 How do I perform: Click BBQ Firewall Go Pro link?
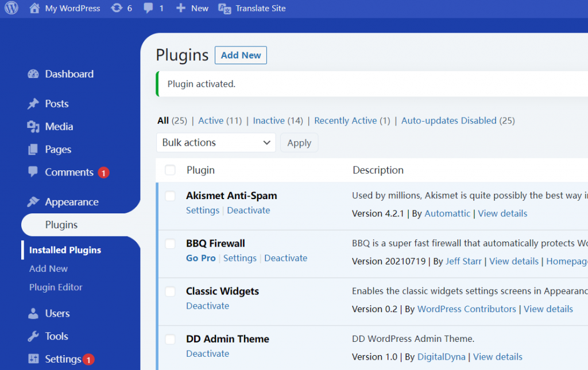201,258
